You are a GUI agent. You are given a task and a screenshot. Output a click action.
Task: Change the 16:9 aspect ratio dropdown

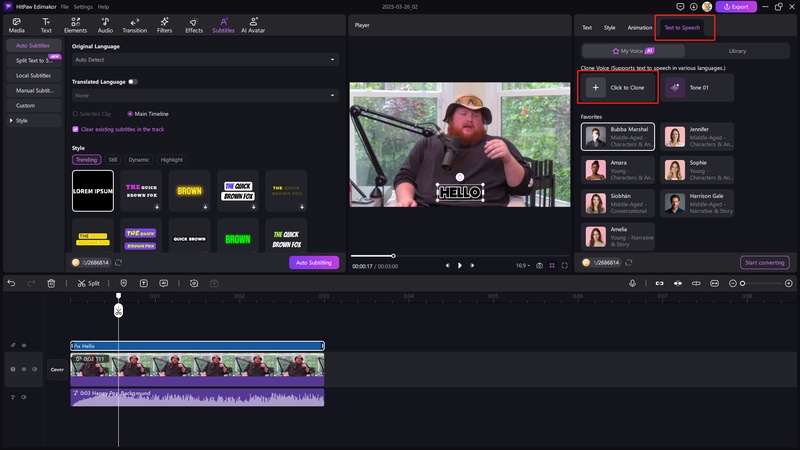(x=522, y=265)
